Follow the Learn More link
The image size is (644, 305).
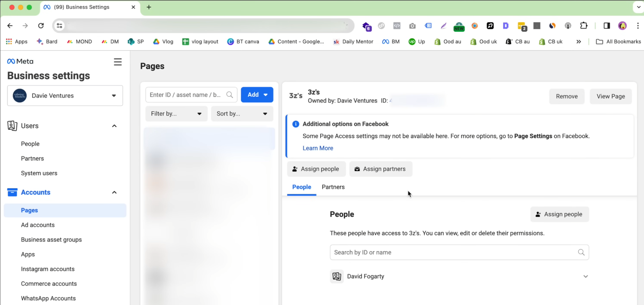[x=318, y=148]
